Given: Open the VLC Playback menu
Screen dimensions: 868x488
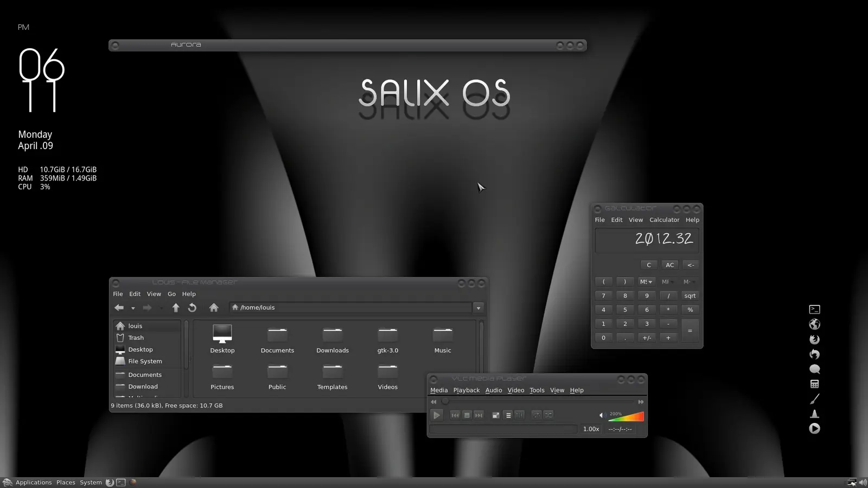Looking at the screenshot, I should (x=467, y=390).
